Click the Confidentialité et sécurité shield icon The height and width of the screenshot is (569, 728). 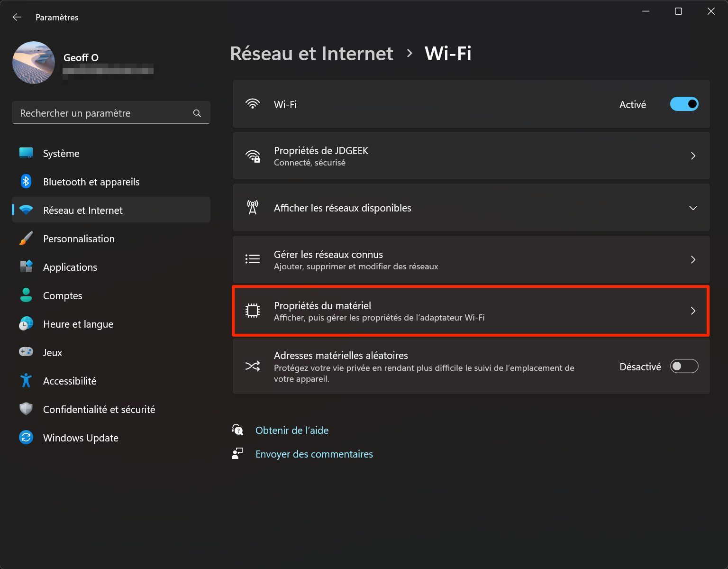pos(26,409)
